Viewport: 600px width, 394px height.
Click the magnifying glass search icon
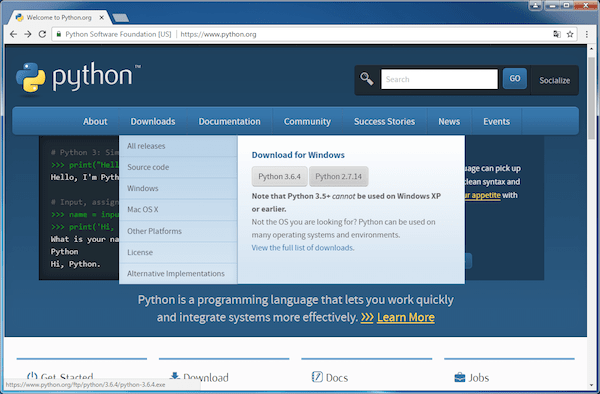click(366, 79)
